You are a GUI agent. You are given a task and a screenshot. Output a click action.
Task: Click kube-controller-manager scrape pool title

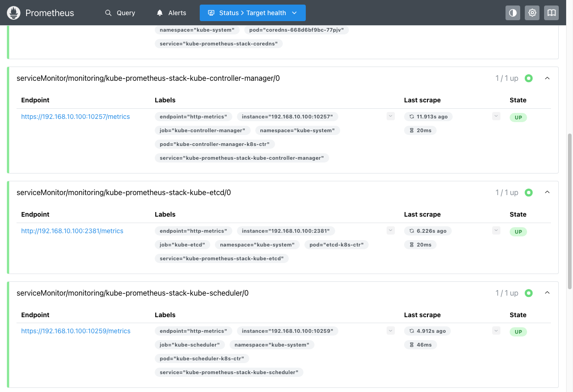click(x=148, y=78)
